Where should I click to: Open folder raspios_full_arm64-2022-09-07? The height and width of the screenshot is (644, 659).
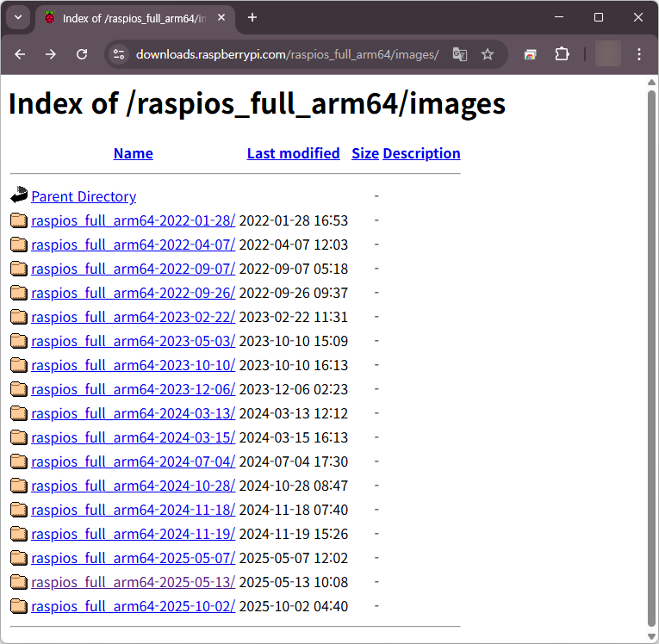(x=134, y=269)
